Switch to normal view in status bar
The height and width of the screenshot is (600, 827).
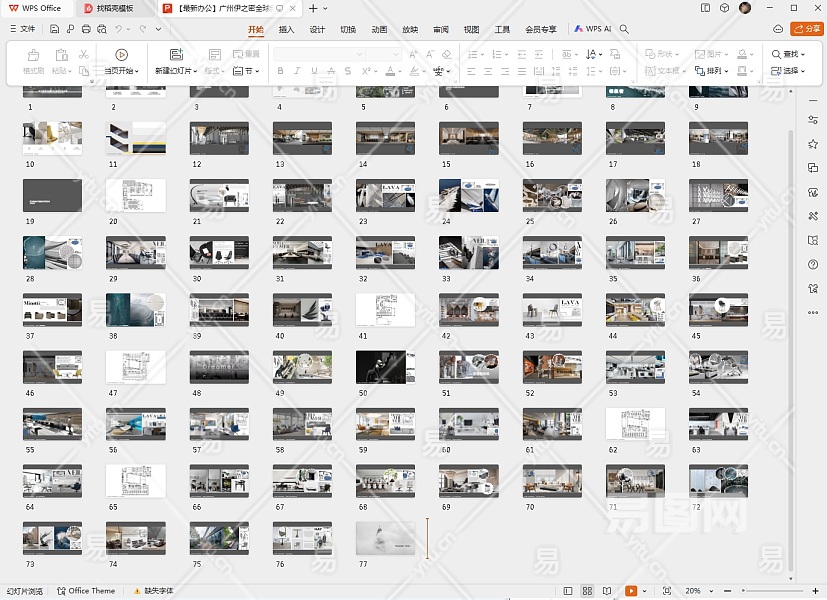(568, 591)
